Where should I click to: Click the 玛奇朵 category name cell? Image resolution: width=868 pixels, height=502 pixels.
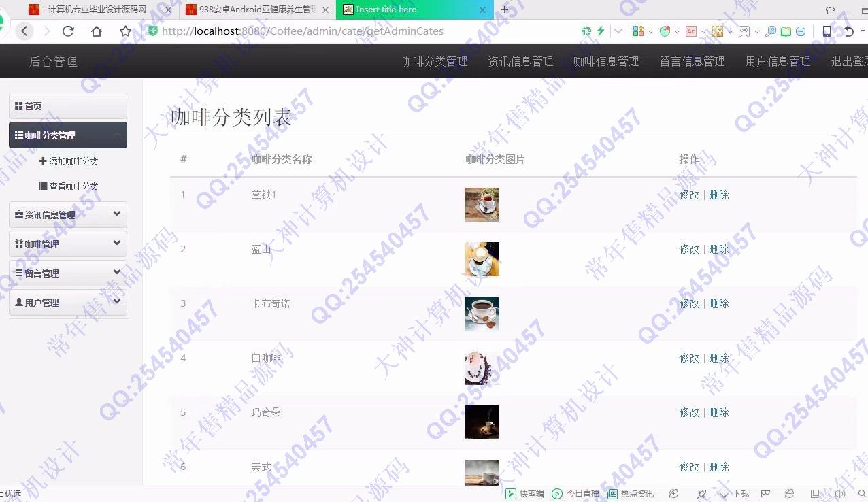266,412
